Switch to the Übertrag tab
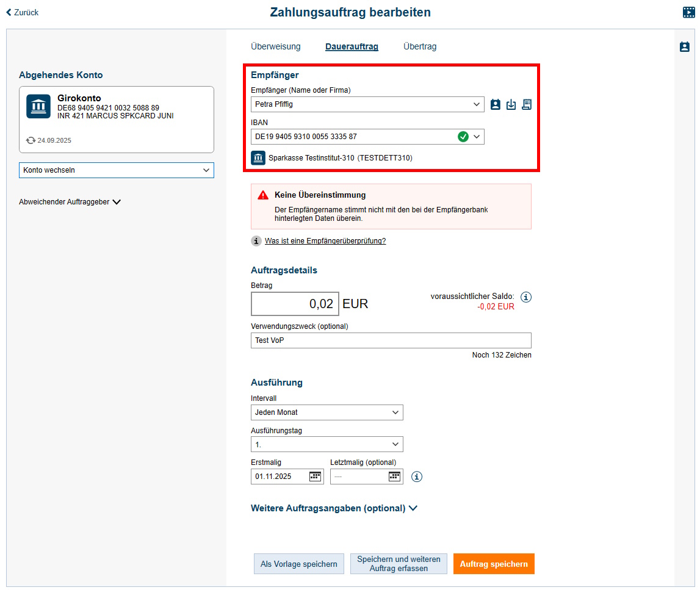Screen dimensions: 700x590 coord(420,46)
